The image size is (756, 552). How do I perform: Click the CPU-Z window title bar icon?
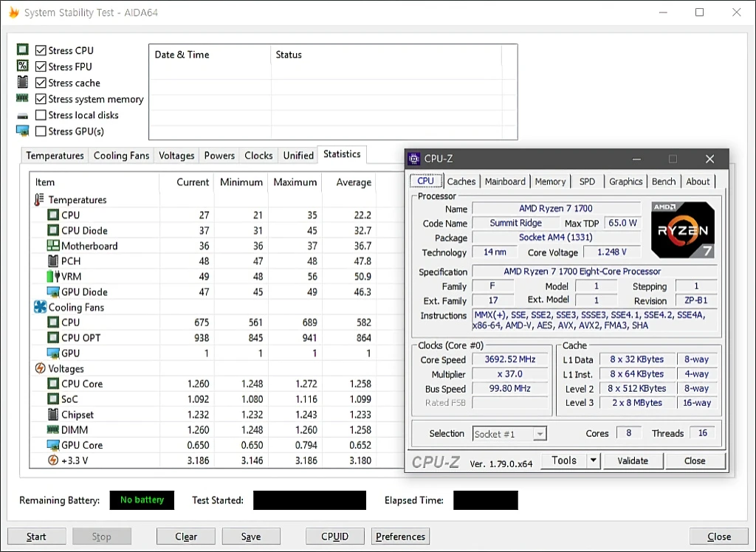413,159
